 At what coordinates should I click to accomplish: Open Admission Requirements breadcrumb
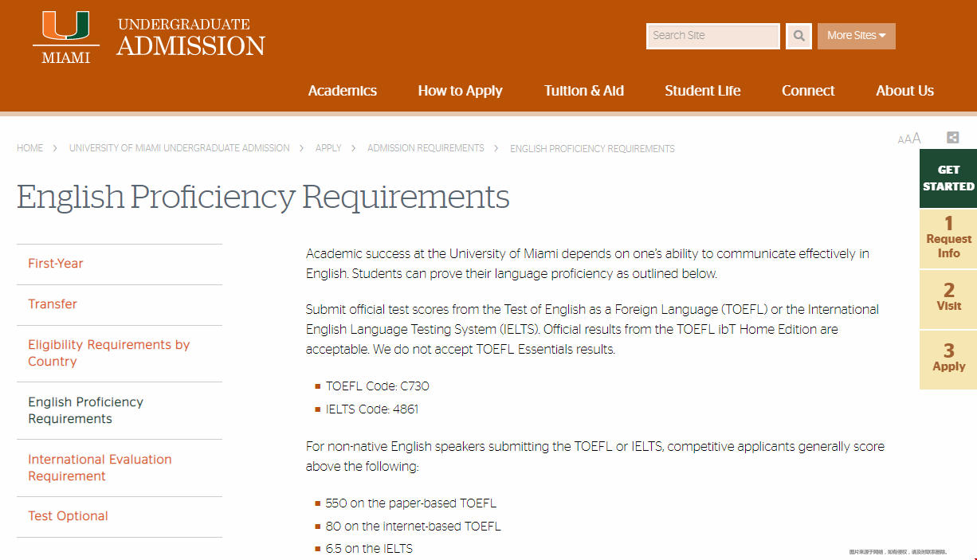tap(426, 148)
